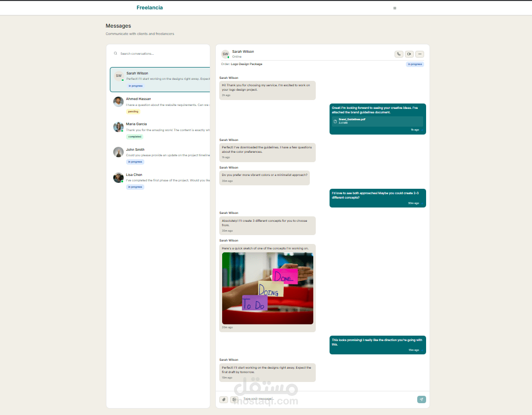Click the message about seeing both approaches
Image resolution: width=532 pixels, height=415 pixels.
[378, 198]
